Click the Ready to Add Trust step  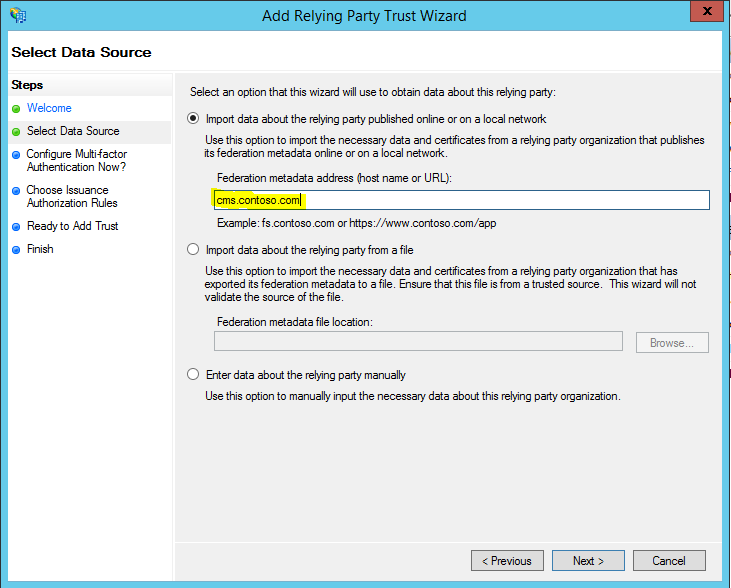coord(73,226)
